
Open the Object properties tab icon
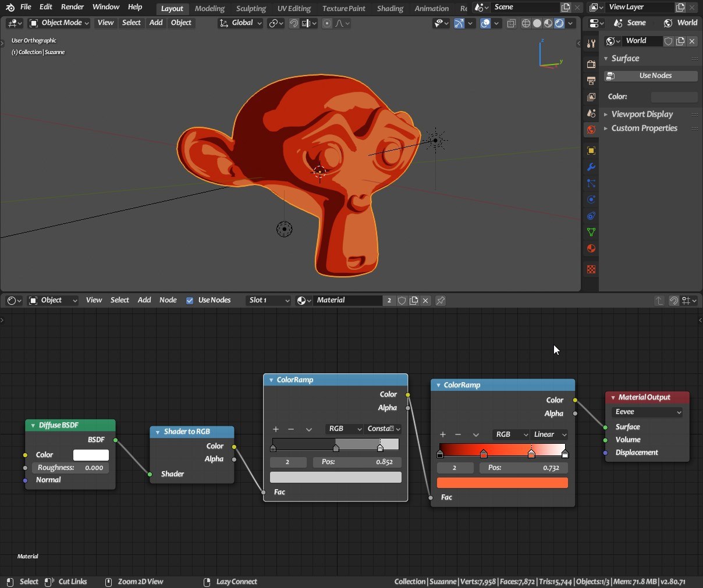tap(591, 151)
